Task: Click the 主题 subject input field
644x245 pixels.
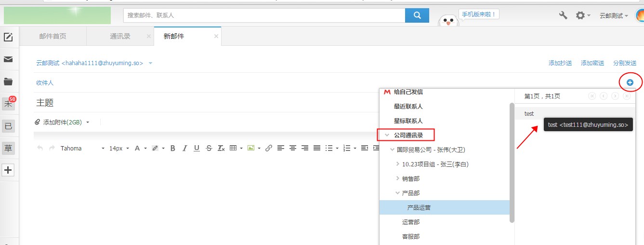Action: pos(193,103)
